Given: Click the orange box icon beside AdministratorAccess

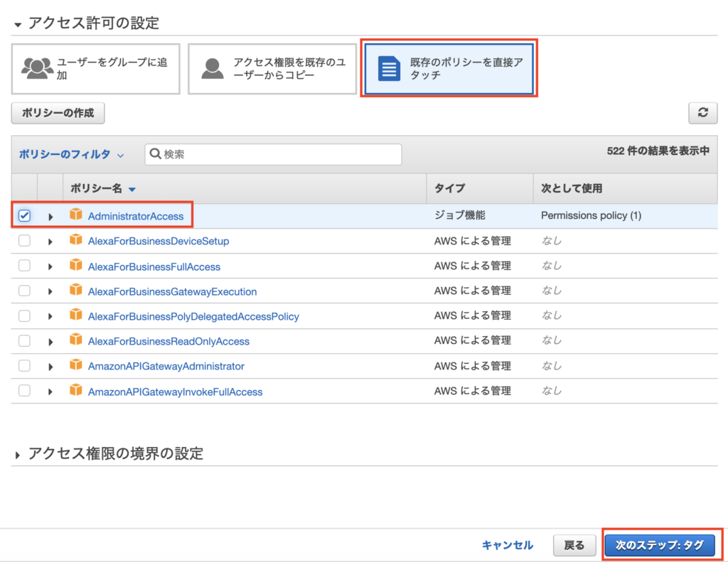Looking at the screenshot, I should (x=76, y=215).
